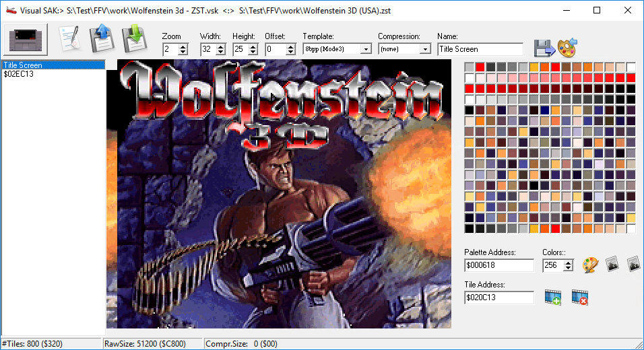Screen dimensions: 644x350
Task: Click the floppy disk with green down arrow
Action: point(134,38)
